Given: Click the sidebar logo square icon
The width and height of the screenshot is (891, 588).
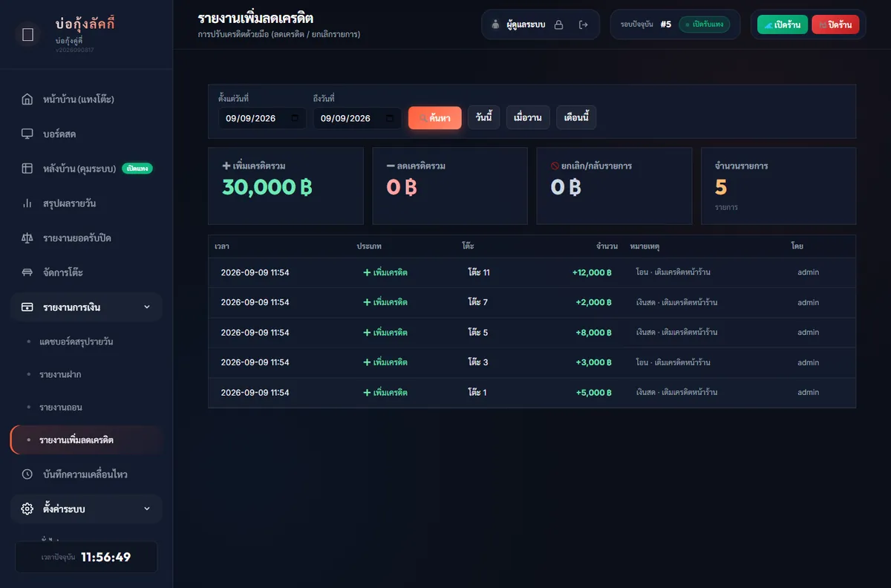Looking at the screenshot, I should (x=28, y=34).
